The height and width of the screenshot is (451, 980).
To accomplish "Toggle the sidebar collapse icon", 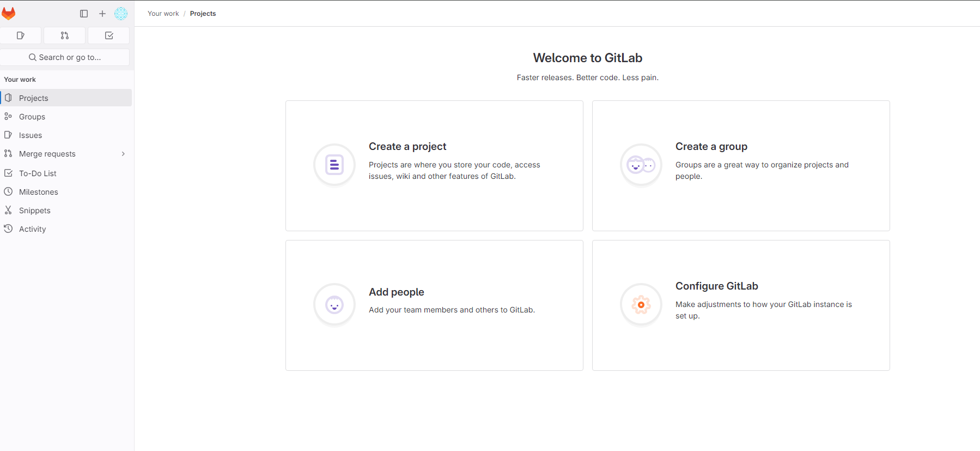I will tap(84, 14).
